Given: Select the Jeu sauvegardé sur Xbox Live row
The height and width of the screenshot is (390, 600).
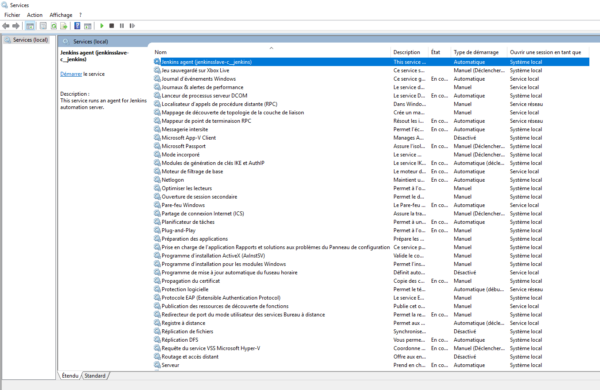Looking at the screenshot, I should 371,70.
